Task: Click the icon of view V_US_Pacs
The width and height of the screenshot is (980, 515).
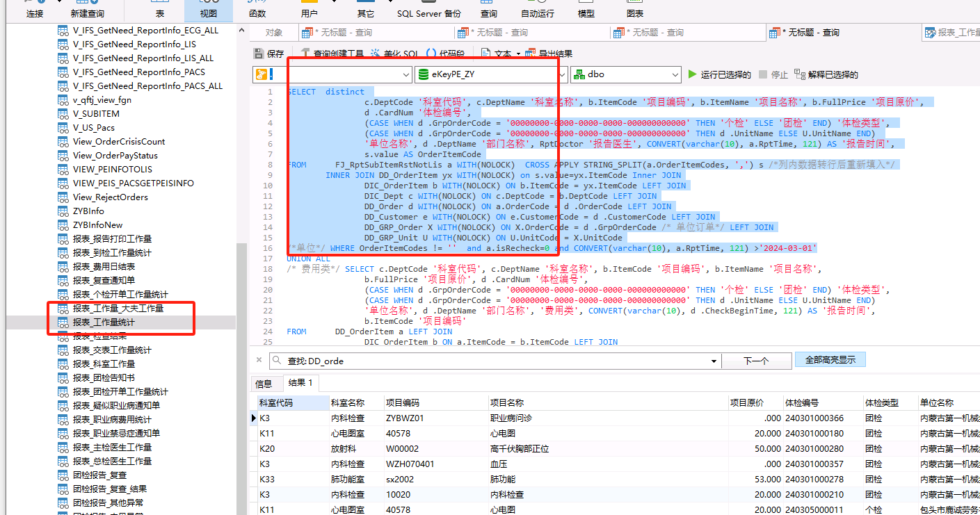Action: click(63, 127)
